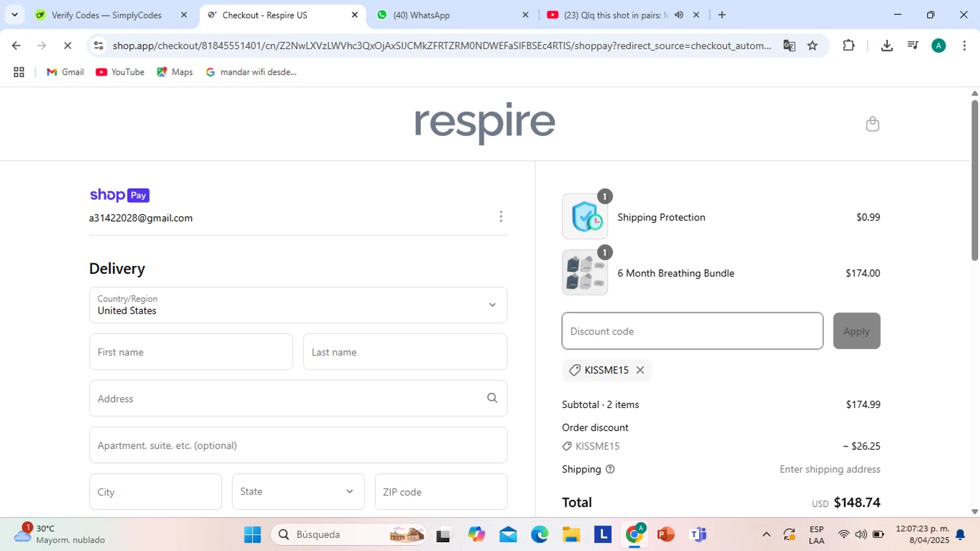Open the Copilot taskbar icon

pyautogui.click(x=476, y=535)
